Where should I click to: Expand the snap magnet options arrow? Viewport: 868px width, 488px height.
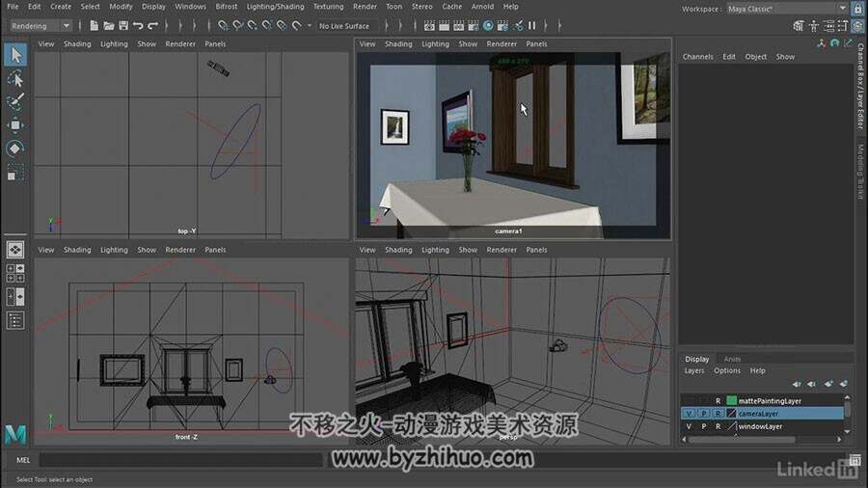pos(309,25)
